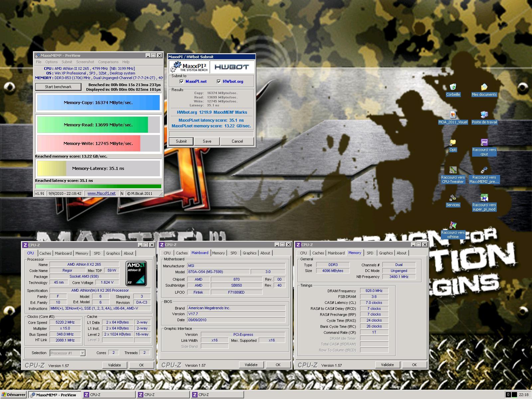This screenshot has width=532, height=399.
Task: Open the Démarrer start menu
Action: (13, 395)
